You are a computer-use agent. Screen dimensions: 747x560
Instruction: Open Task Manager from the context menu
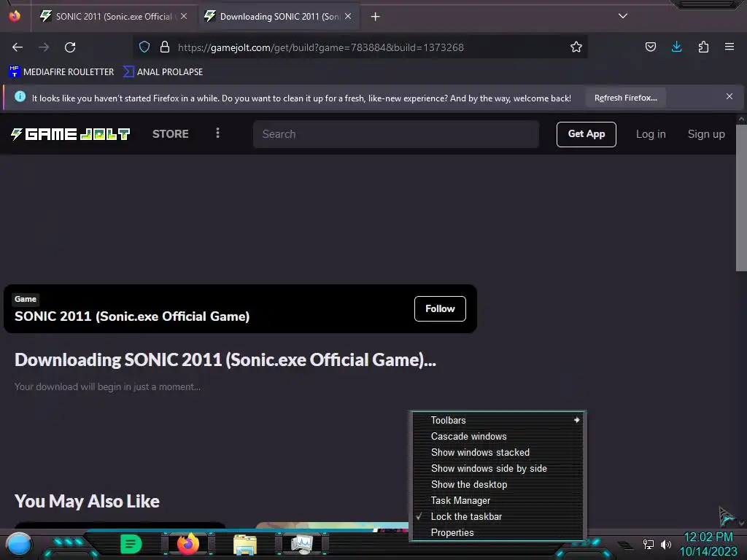[499, 500]
